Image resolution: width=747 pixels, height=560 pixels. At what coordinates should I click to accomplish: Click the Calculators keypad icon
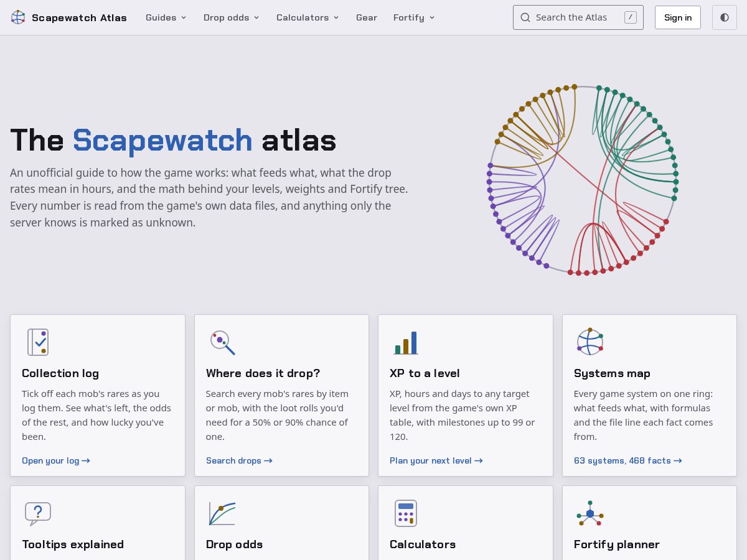(x=406, y=513)
